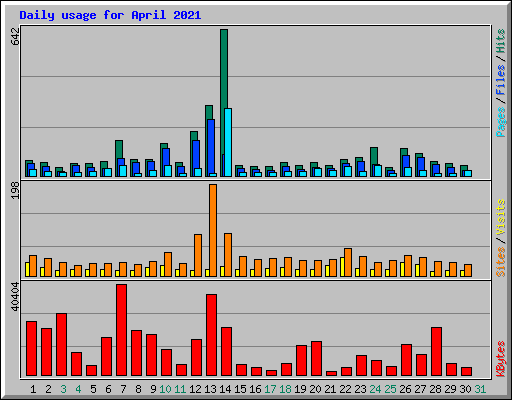The height and width of the screenshot is (400, 512).
Task: Click the 'Visits' legend label
Action: (500, 217)
